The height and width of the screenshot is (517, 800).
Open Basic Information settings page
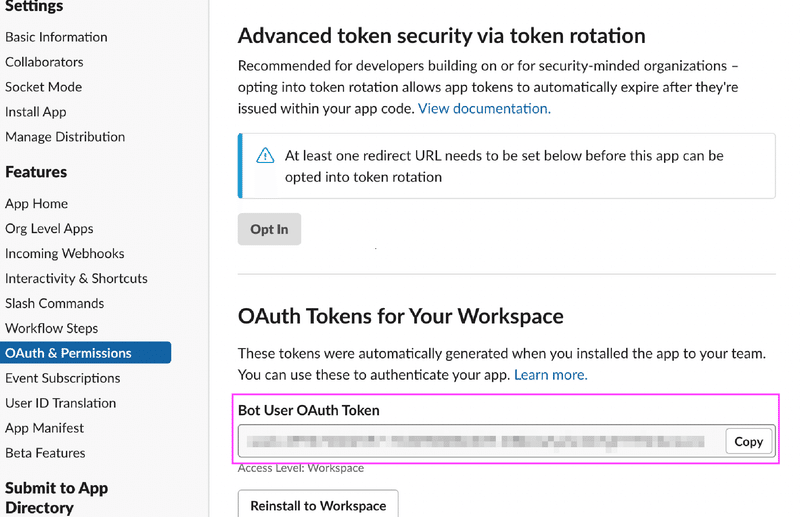56,37
